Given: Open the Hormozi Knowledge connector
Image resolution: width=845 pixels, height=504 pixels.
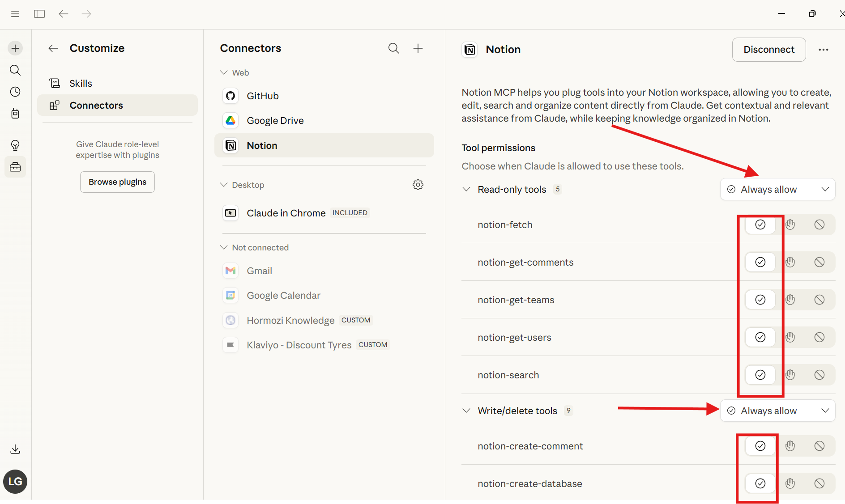Looking at the screenshot, I should tap(324, 320).
